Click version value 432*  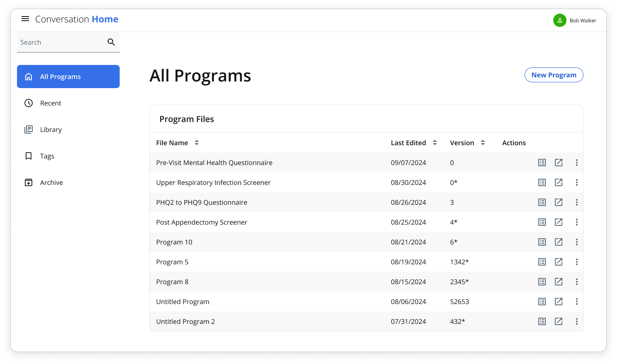click(458, 321)
